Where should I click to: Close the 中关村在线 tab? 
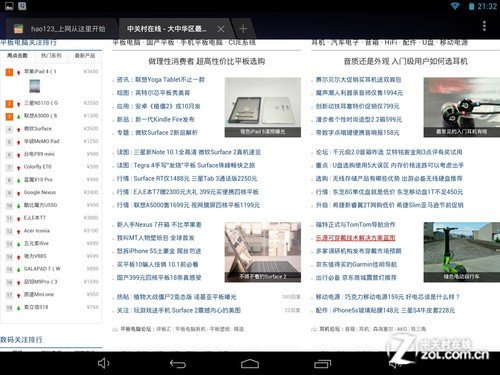(221, 29)
